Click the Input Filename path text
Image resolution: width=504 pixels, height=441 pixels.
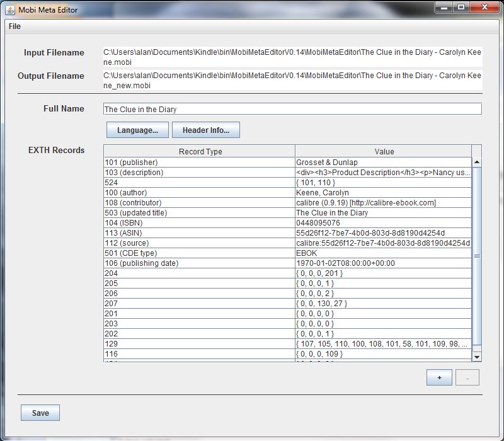point(292,57)
